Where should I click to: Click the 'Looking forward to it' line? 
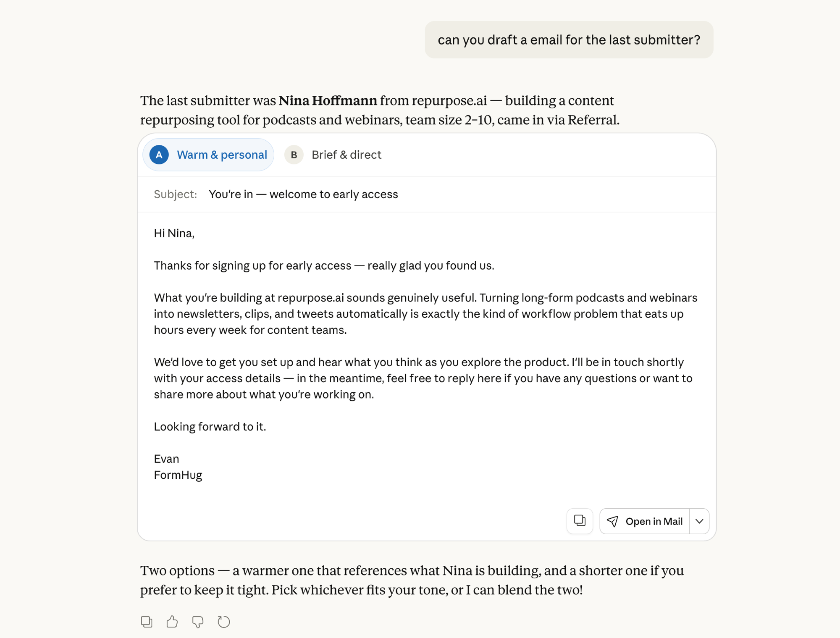pos(210,426)
